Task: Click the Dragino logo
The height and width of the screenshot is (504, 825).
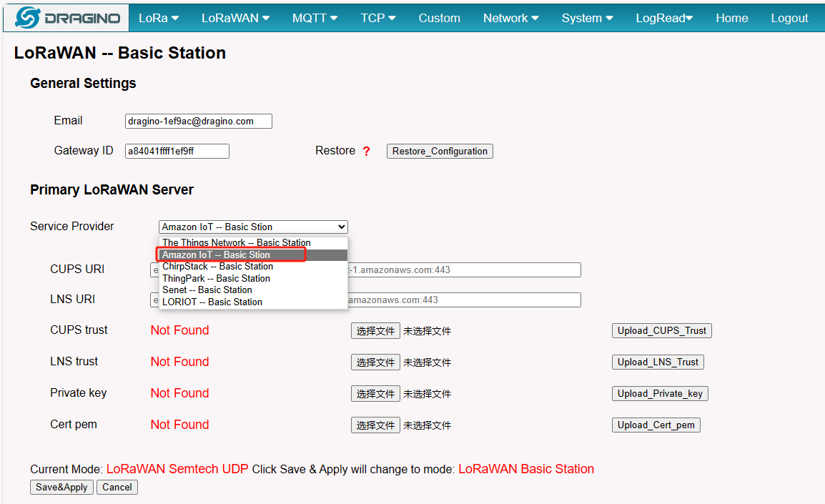Action: pyautogui.click(x=66, y=18)
